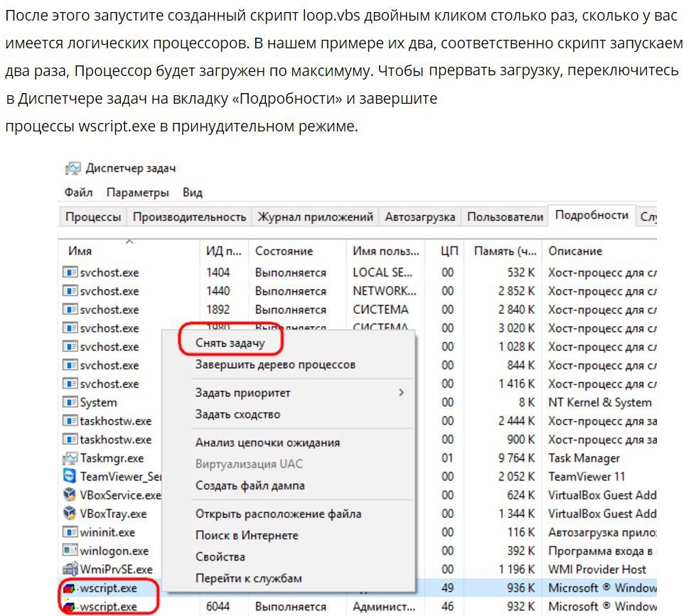
Task: Sort by the Имя column header
Action: click(x=129, y=251)
